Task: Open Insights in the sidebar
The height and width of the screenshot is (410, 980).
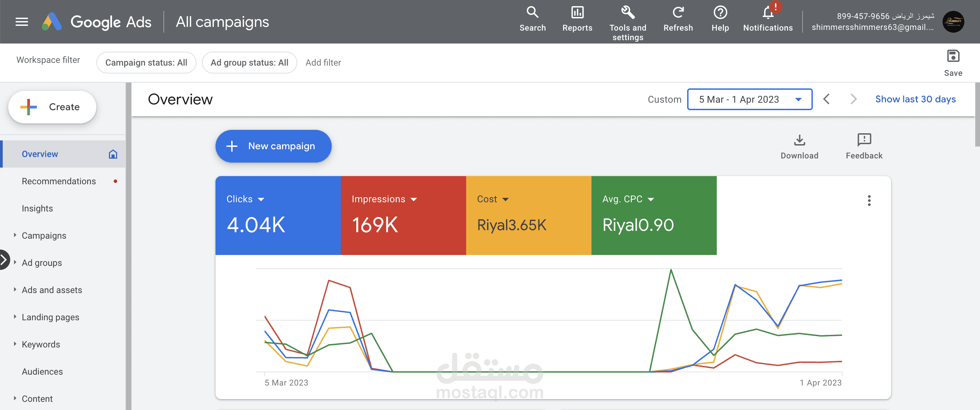Action: tap(37, 208)
